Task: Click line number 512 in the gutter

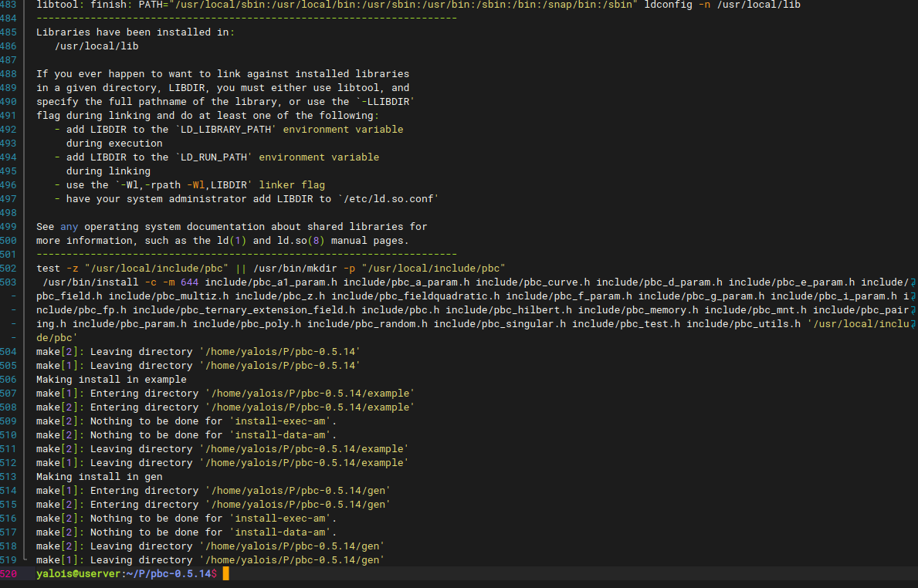Action: click(8, 463)
